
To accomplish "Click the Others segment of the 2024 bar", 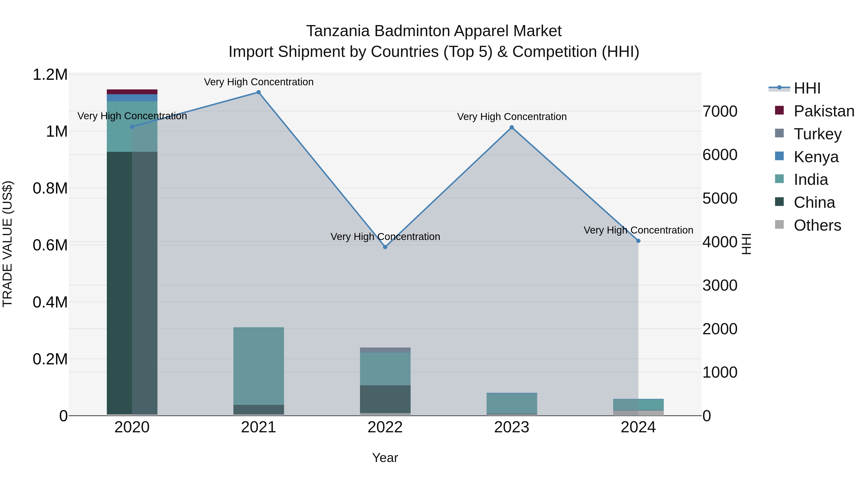I will [x=638, y=413].
